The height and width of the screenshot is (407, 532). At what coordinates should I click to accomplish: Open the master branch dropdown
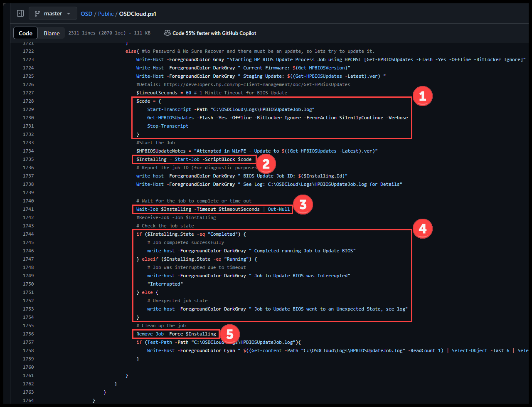pyautogui.click(x=53, y=14)
